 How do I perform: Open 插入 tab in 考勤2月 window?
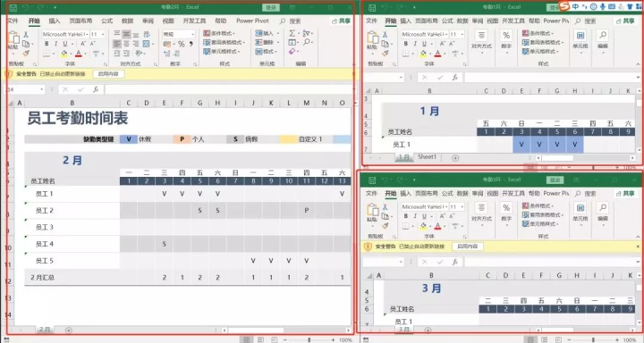[x=55, y=21]
